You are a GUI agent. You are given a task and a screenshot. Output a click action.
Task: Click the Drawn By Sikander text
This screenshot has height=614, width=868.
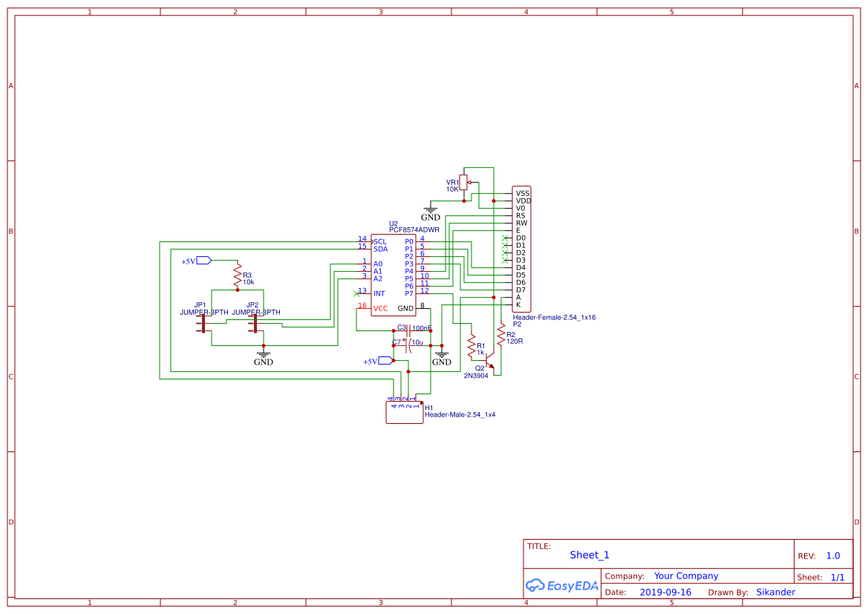pos(775,592)
